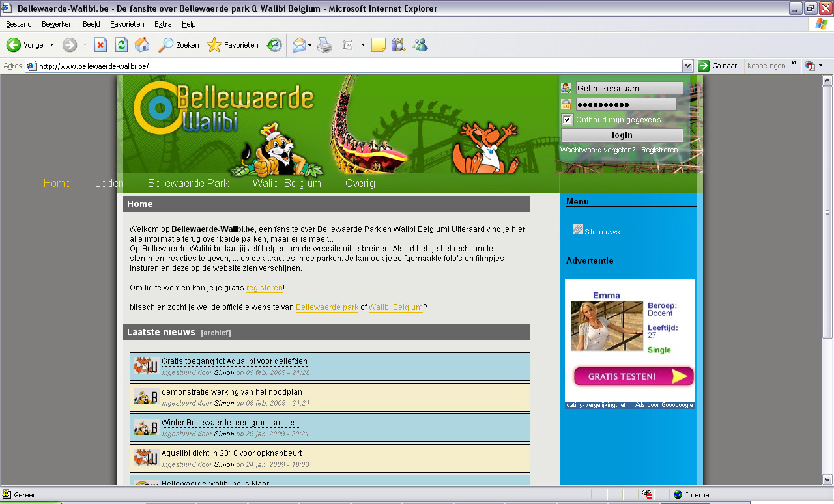Open the news archief link
Screen dimensions: 834x504
pos(216,333)
